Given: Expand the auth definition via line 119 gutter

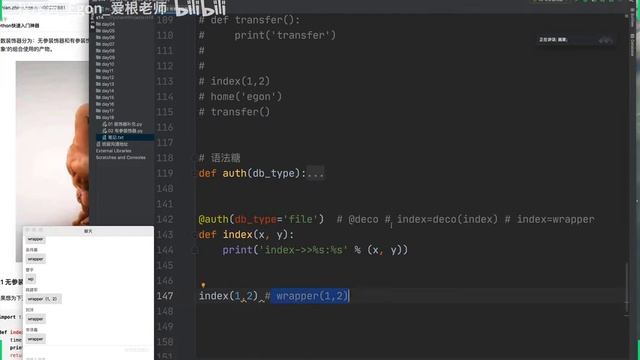Looking at the screenshot, I should click(x=196, y=173).
